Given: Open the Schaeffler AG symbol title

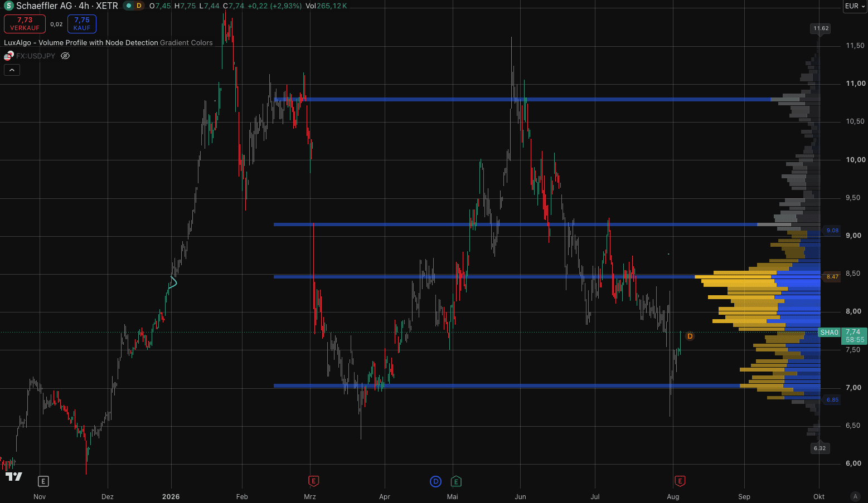Looking at the screenshot, I should point(67,6).
